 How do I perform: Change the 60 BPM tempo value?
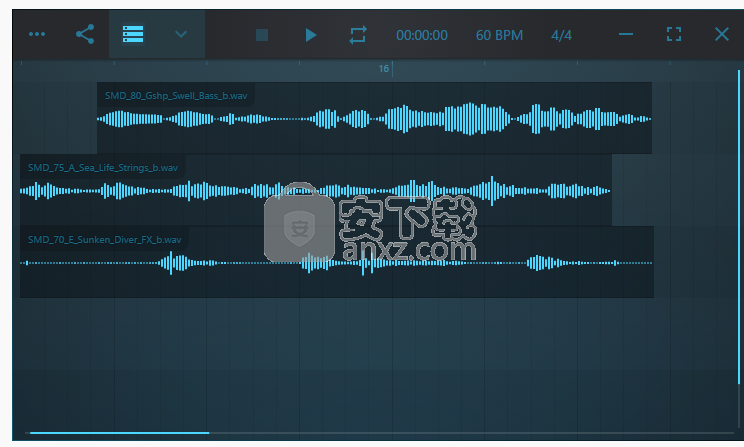coord(499,35)
